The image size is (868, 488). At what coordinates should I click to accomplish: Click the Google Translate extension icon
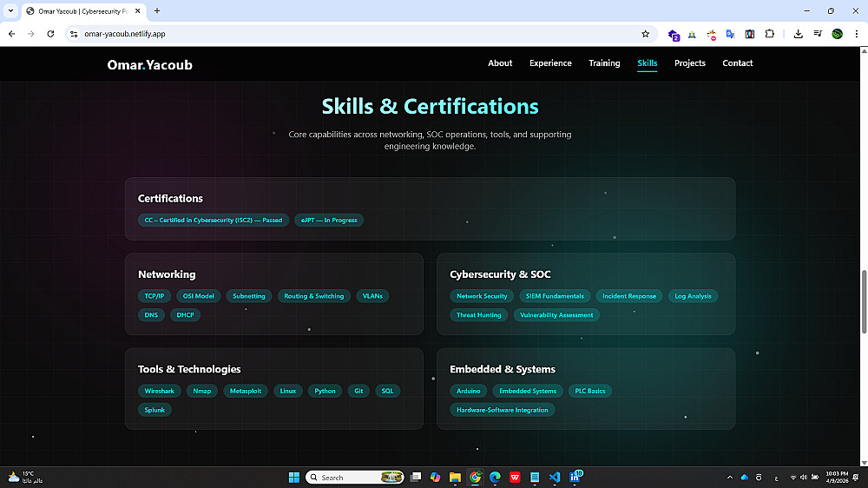coord(730,34)
